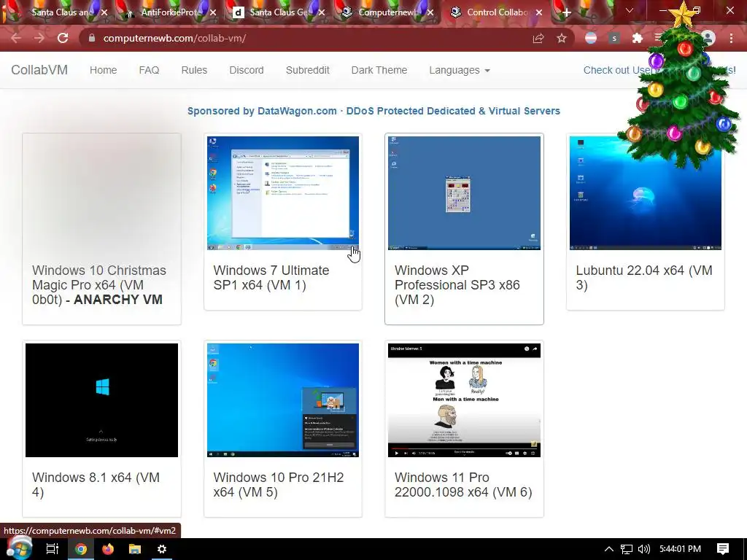747x560 pixels.
Task: Go back with the browser back arrow
Action: 16,38
